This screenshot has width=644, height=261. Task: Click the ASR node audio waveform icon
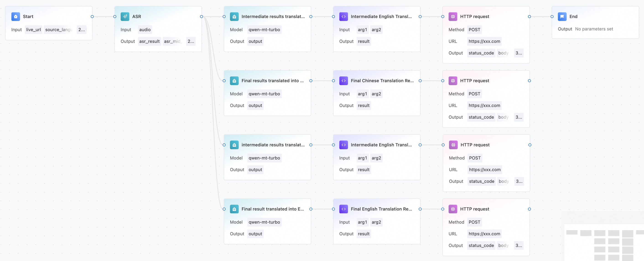[x=125, y=16]
